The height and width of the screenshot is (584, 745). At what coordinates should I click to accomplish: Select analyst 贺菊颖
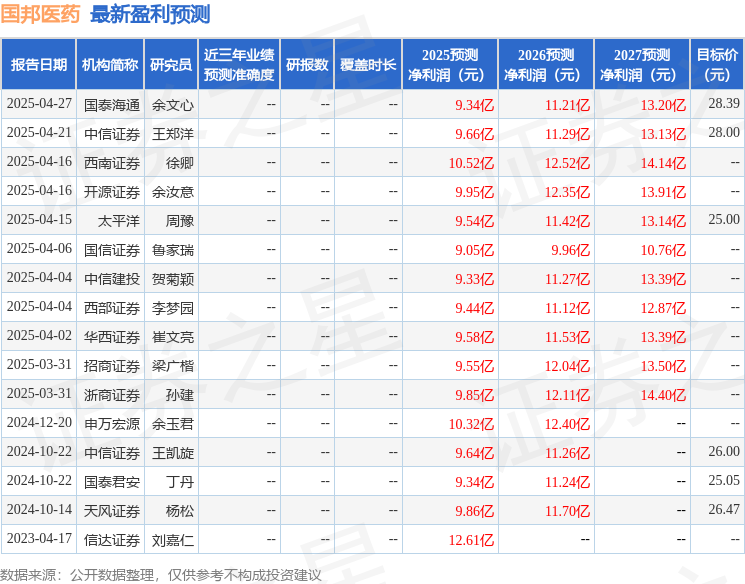coord(172,279)
